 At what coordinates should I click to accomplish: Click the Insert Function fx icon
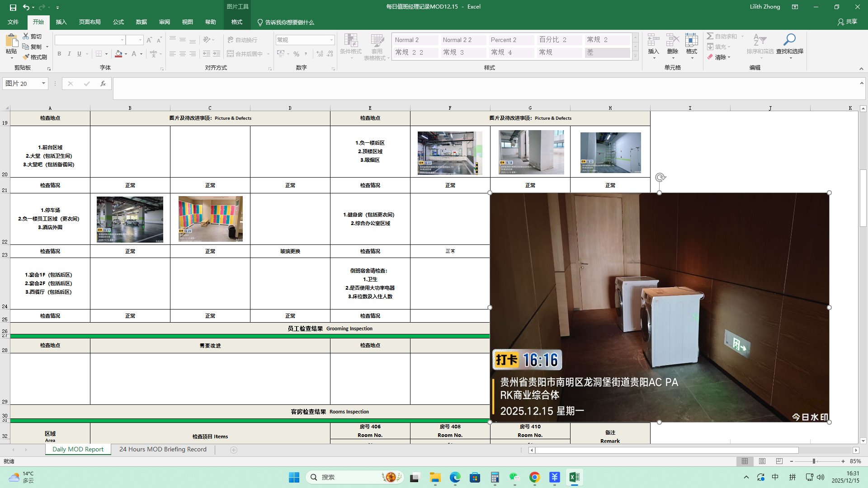pyautogui.click(x=103, y=84)
